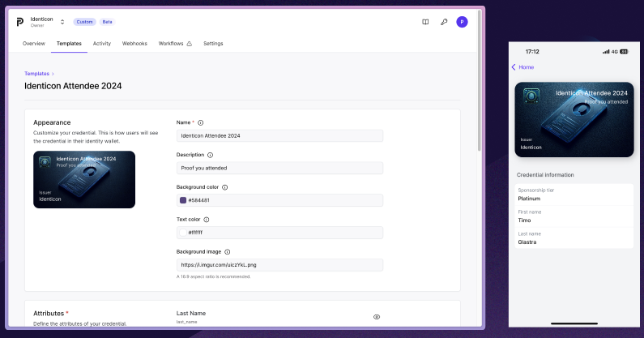Open the Overview tab

[x=34, y=43]
